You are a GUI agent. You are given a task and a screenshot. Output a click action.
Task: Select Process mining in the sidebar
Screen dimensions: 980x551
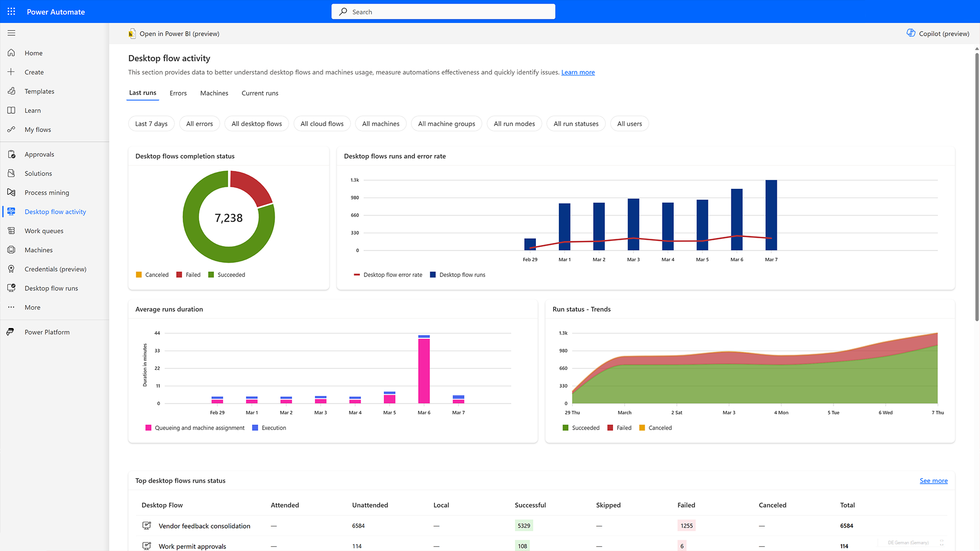pos(47,192)
